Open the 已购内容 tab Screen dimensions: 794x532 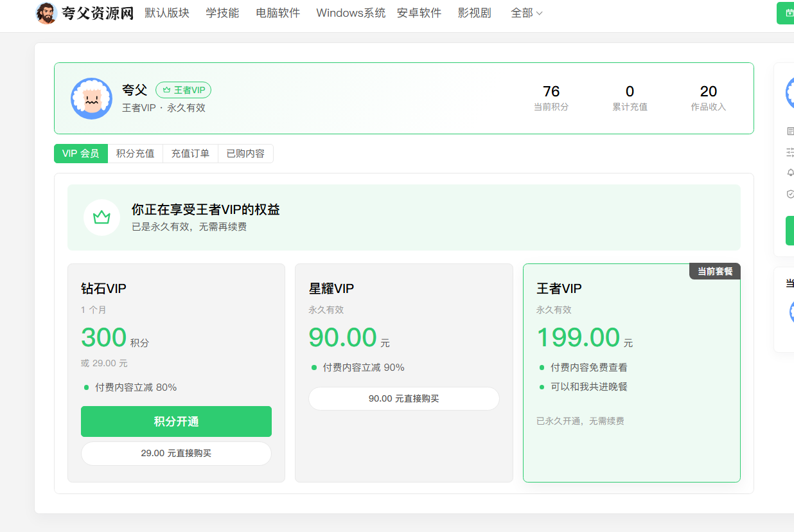coord(245,154)
